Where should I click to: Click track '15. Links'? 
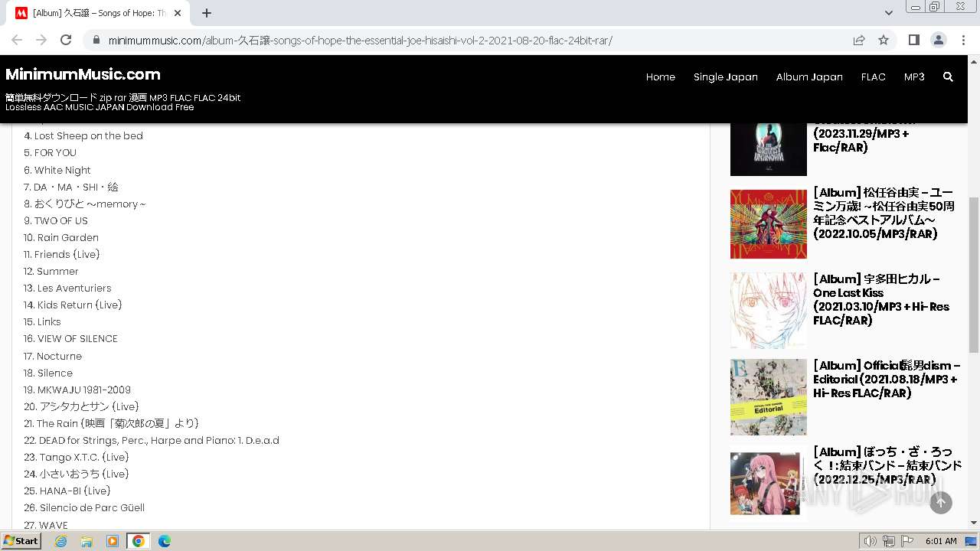coord(42,322)
